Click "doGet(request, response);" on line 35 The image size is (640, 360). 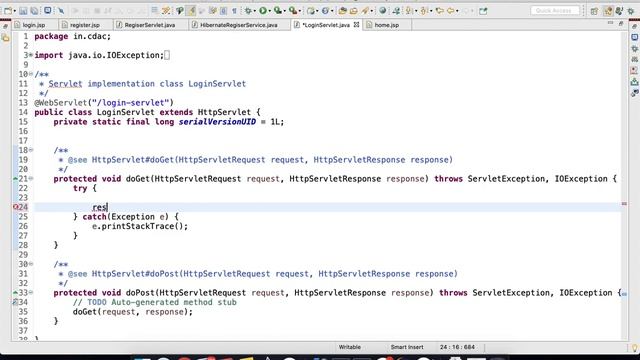[133, 312]
